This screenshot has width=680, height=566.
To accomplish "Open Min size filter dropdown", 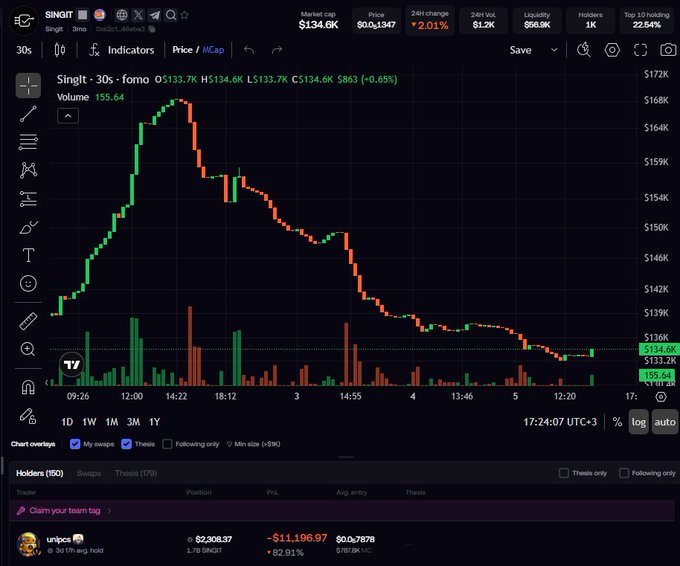I will (254, 444).
